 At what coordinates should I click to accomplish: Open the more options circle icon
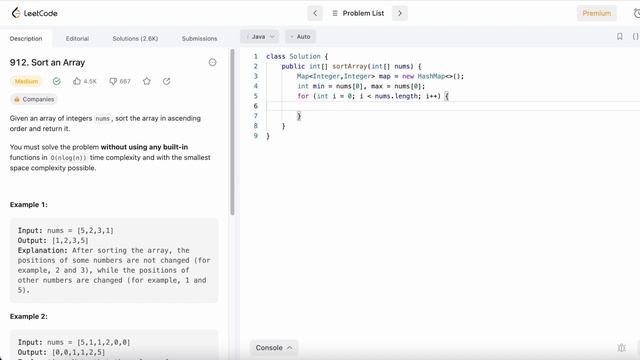click(212, 62)
